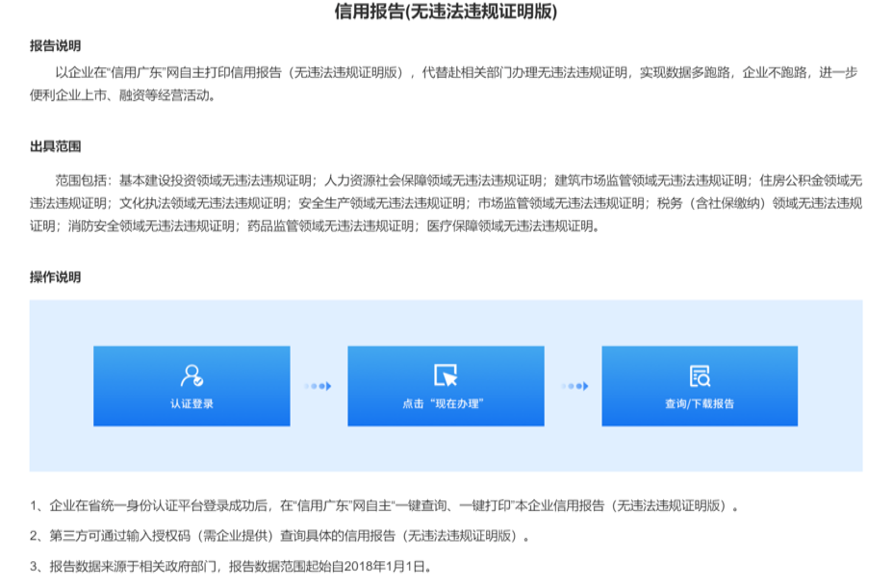Click the cursor icon above 点击"现在办理"

point(445,374)
